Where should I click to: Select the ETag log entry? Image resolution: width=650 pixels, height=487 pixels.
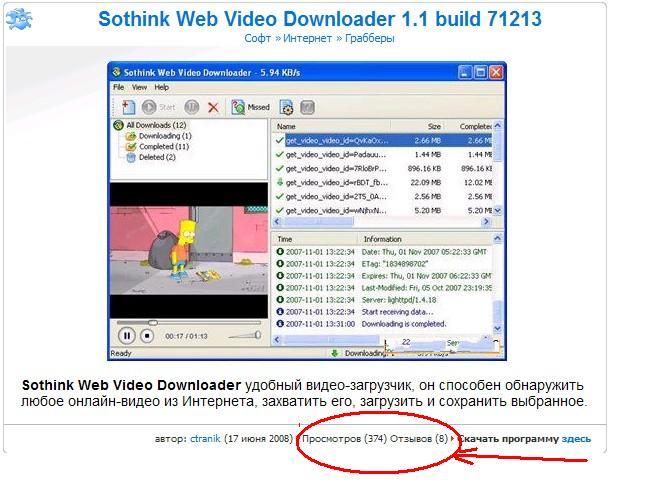coord(383,264)
